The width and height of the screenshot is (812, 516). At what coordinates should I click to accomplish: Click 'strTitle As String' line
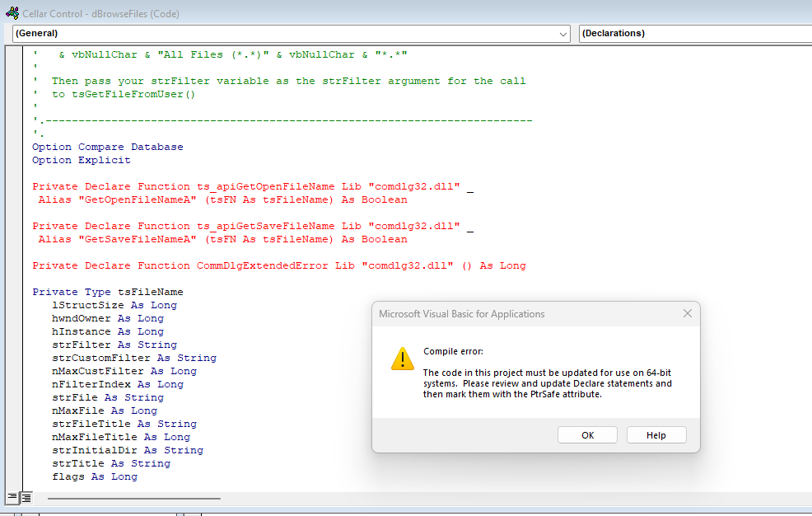point(111,464)
